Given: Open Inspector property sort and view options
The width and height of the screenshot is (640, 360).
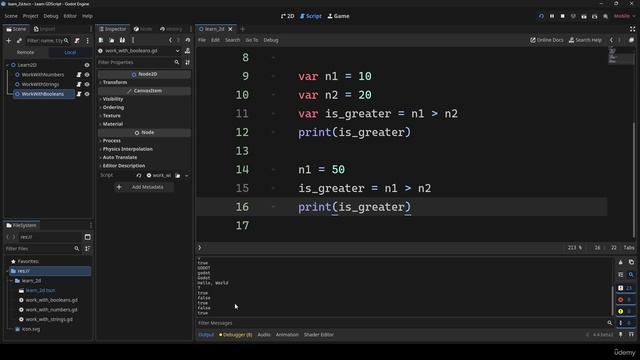Looking at the screenshot, I should pyautogui.click(x=187, y=62).
